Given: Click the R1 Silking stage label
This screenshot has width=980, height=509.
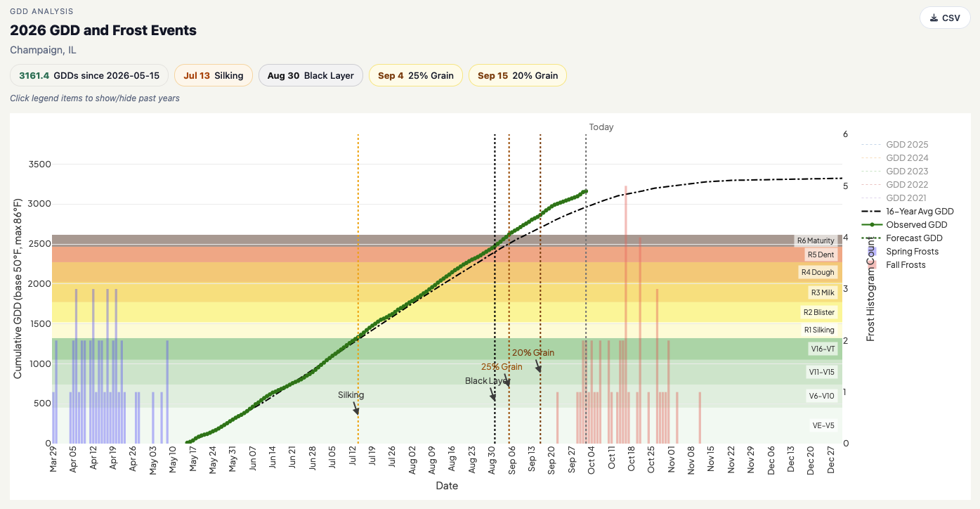Looking at the screenshot, I should point(819,330).
